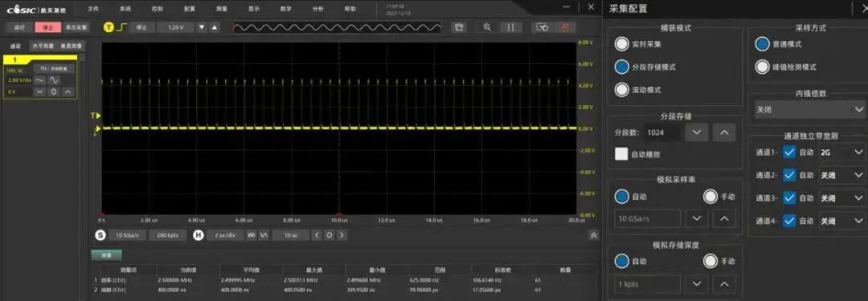Click the red 停止 stop button
The width and height of the screenshot is (868, 301).
[47, 27]
